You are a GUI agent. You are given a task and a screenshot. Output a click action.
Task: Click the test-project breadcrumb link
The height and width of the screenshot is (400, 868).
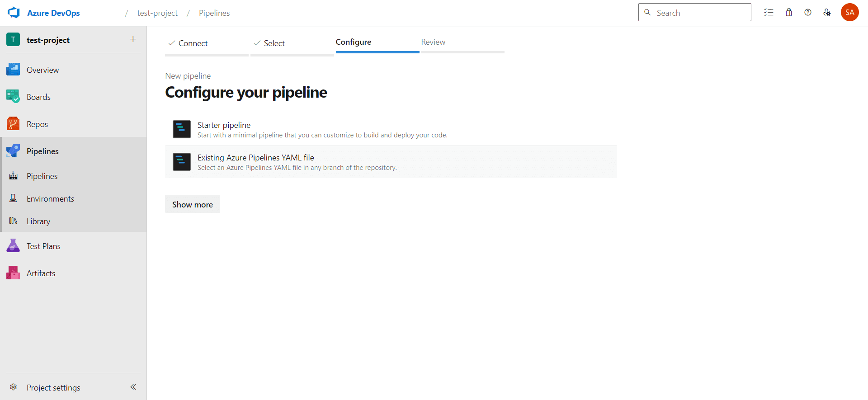tap(157, 13)
